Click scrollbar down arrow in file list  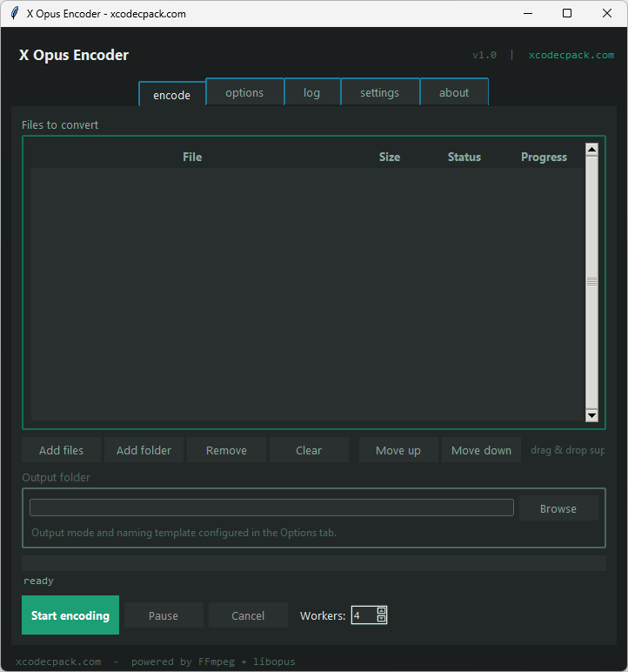click(x=592, y=416)
